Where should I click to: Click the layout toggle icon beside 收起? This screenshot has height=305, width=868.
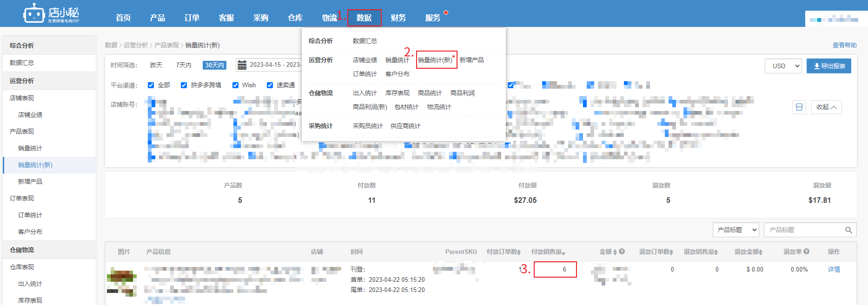[799, 107]
